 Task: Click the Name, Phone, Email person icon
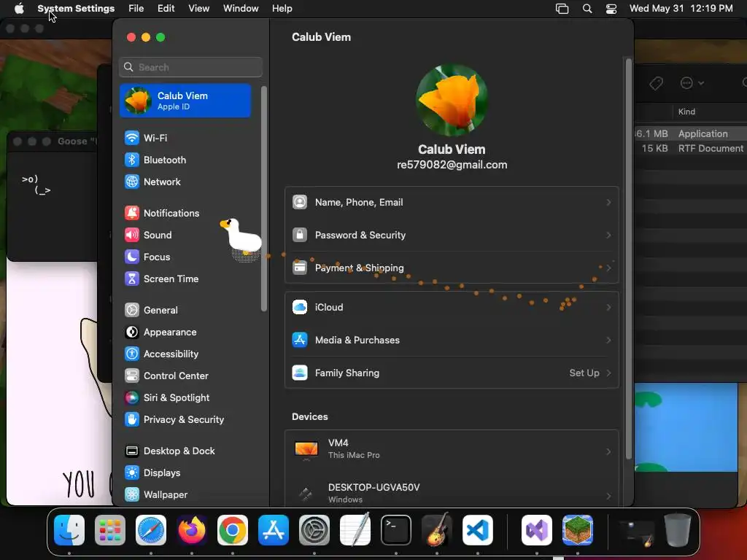(300, 203)
